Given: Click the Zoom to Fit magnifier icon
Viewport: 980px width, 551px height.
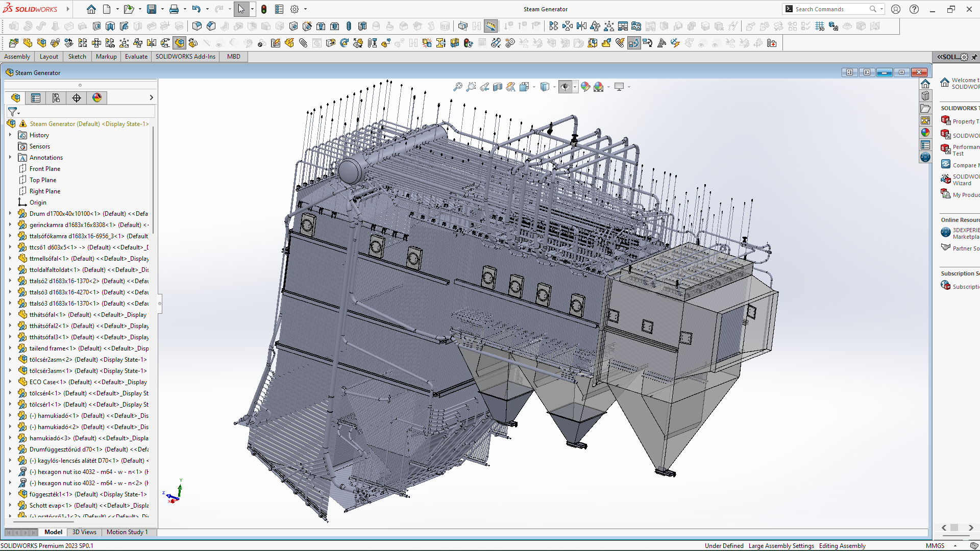Looking at the screenshot, I should [458, 87].
